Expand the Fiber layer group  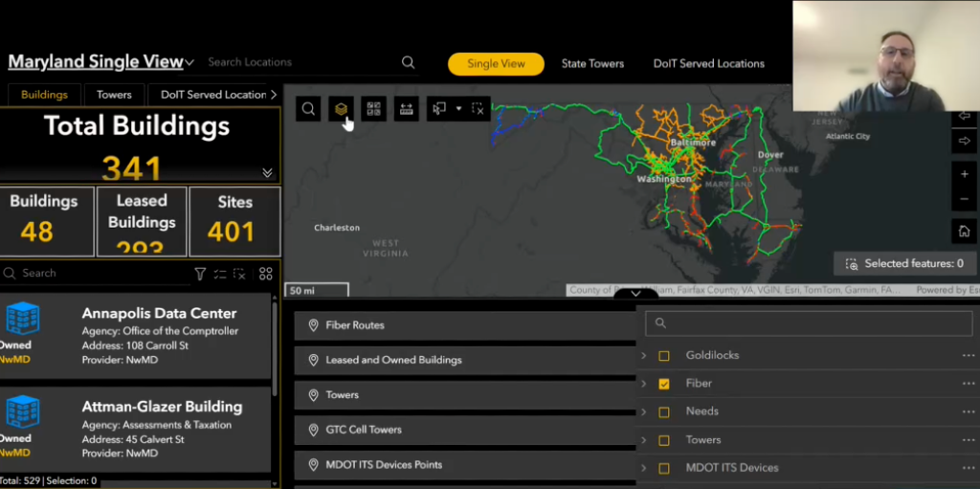(x=644, y=384)
